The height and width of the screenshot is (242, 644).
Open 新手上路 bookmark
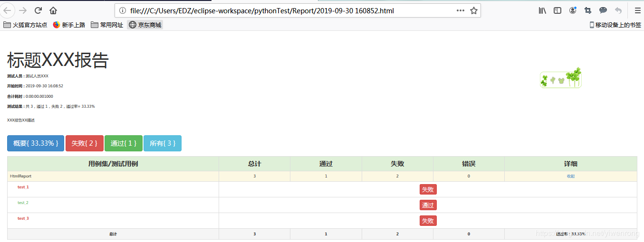pyautogui.click(x=69, y=25)
